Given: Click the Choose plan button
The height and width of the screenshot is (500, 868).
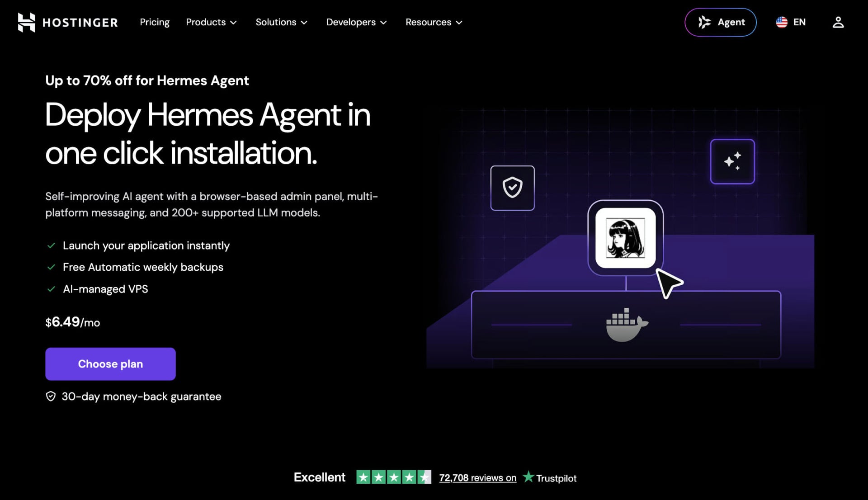Looking at the screenshot, I should [110, 364].
